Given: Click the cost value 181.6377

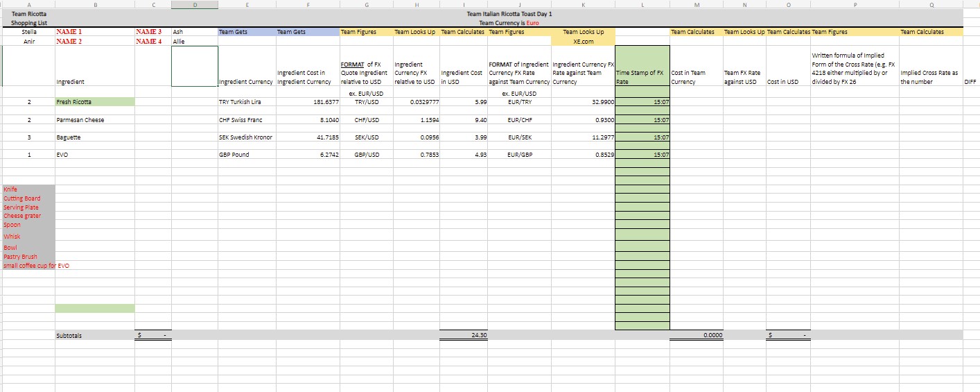Looking at the screenshot, I should tap(308, 102).
